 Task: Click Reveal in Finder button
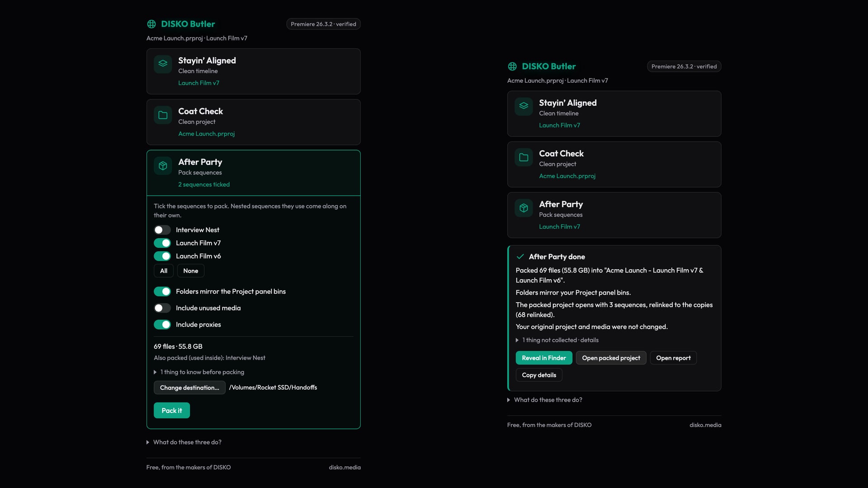point(544,358)
